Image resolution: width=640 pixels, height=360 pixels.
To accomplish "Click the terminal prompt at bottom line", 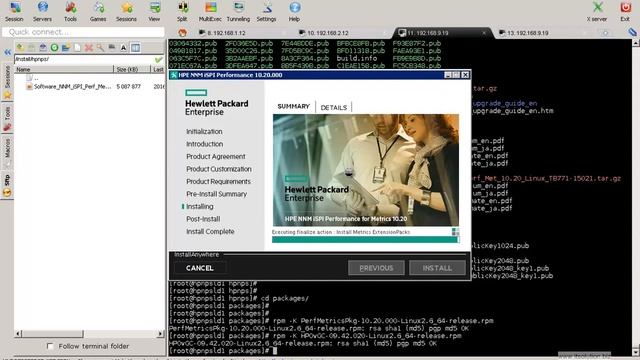I will pos(223,351).
